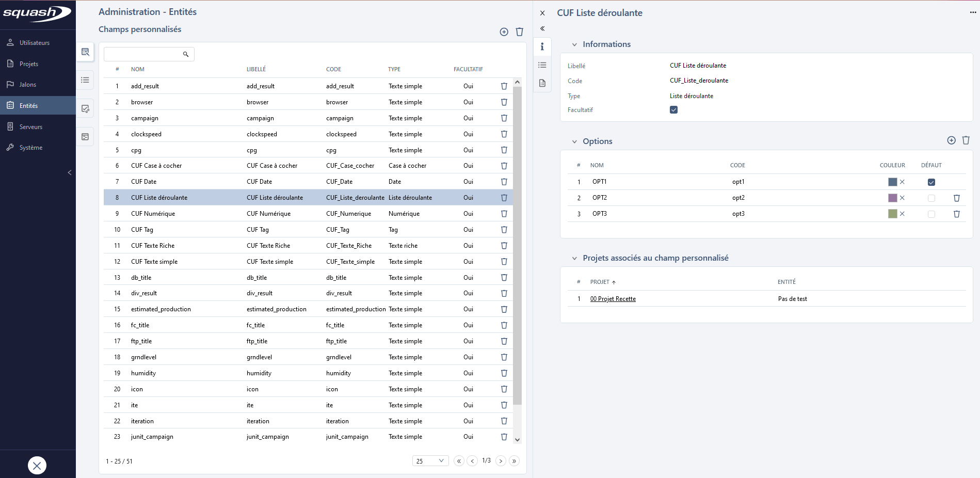Collapse the detail panel with the double-chevron icon

pos(542,28)
